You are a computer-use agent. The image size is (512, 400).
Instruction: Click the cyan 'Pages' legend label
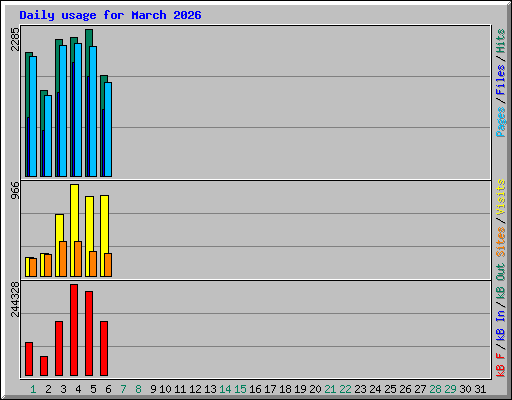[500, 122]
